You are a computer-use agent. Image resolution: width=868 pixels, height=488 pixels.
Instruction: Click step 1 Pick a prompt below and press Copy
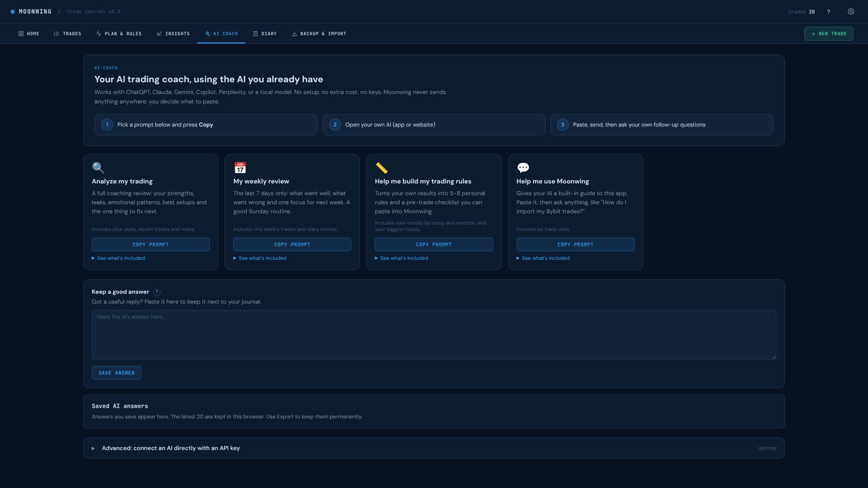click(206, 125)
